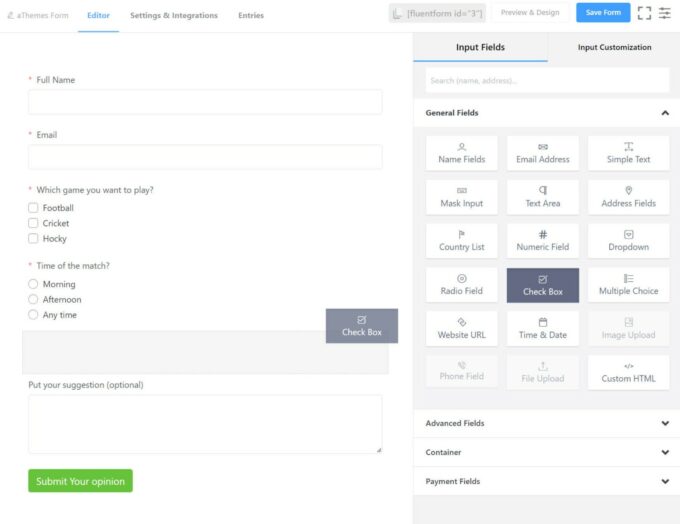Add a Country List field
Viewport: 680px width, 524px height.
tap(461, 241)
